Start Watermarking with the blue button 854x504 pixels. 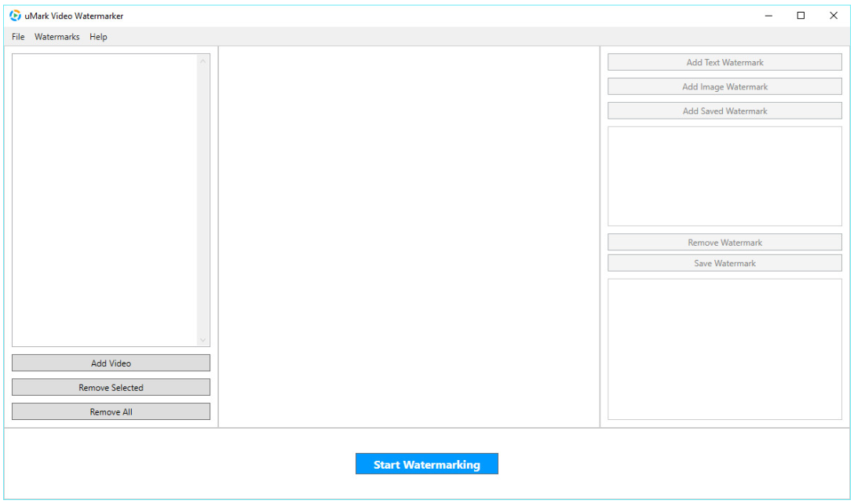coord(426,464)
